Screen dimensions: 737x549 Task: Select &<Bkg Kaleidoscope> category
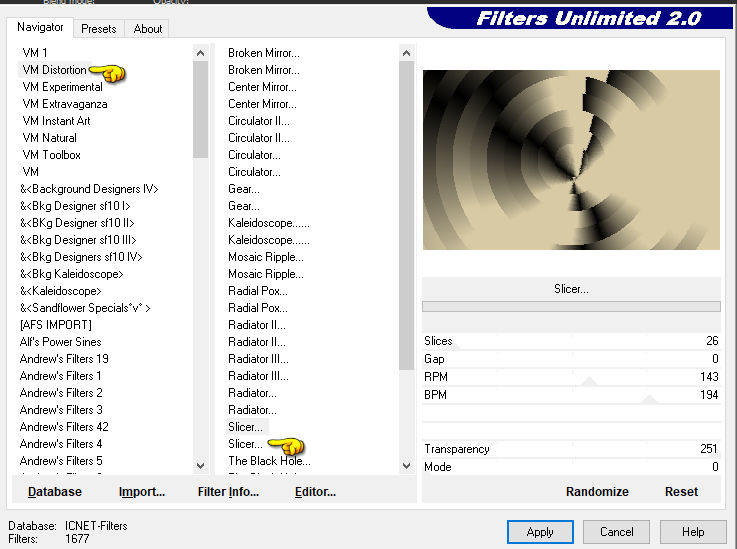(x=71, y=274)
